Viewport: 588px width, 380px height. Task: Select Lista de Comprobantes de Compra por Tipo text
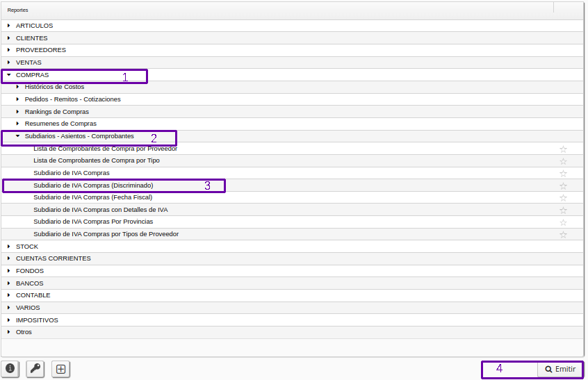pos(97,160)
